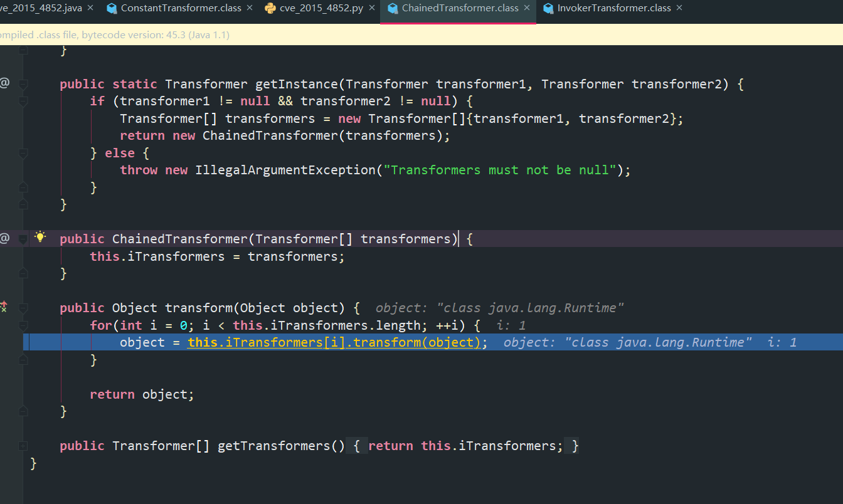
Task: Switch to the InvokerTransformer.class tab
Action: pyautogui.click(x=614, y=8)
